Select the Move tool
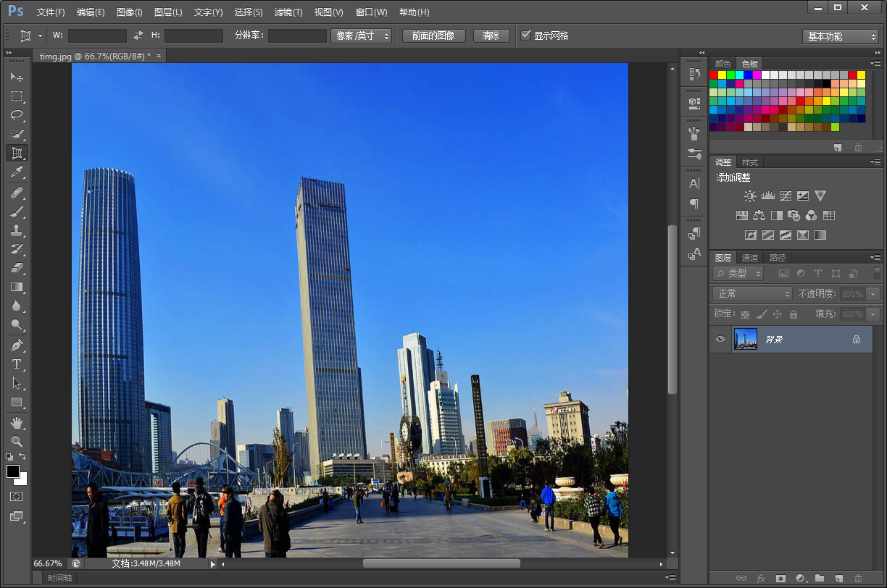This screenshot has height=588, width=887. tap(16, 77)
